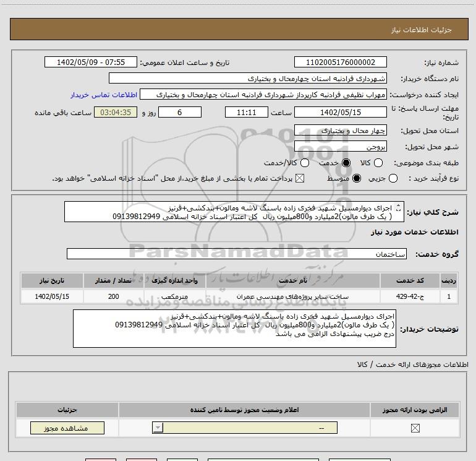Click the جزئیات اطلاعات نیاز page title
476x461 pixels.
[x=422, y=30]
